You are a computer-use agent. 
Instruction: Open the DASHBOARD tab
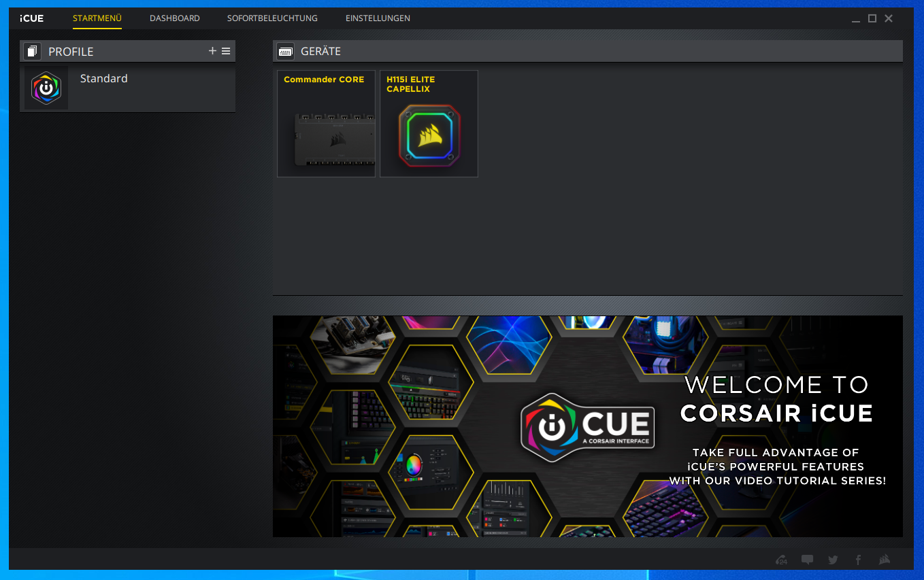[175, 18]
